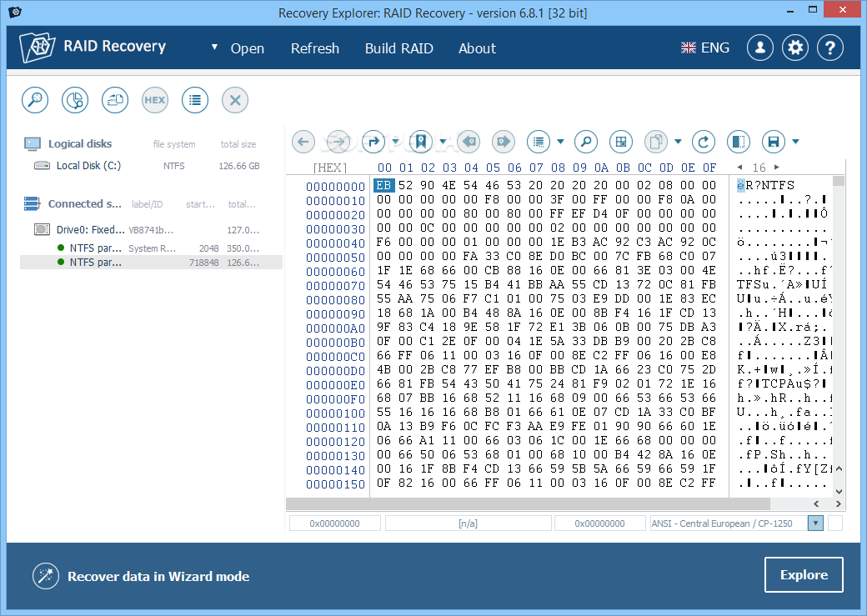This screenshot has width=867, height=616.
Task: Open the user account icon in header
Action: pos(760,48)
